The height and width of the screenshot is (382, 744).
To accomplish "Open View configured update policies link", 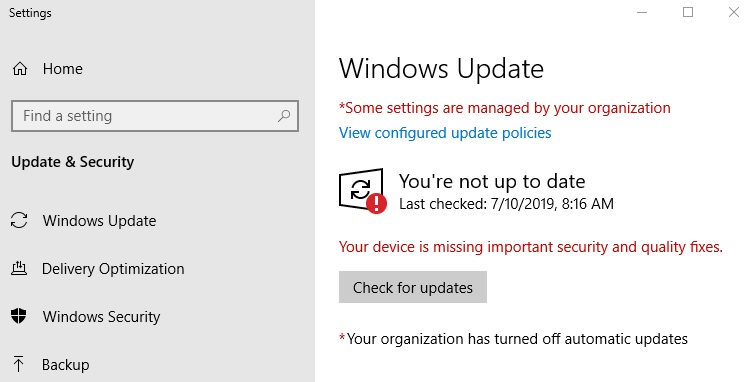I will tap(445, 133).
